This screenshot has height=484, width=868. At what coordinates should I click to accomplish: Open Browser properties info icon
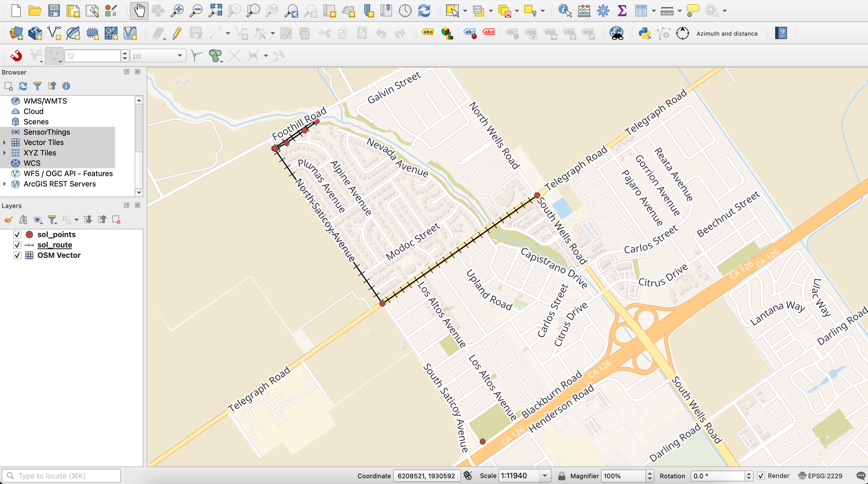tap(66, 86)
